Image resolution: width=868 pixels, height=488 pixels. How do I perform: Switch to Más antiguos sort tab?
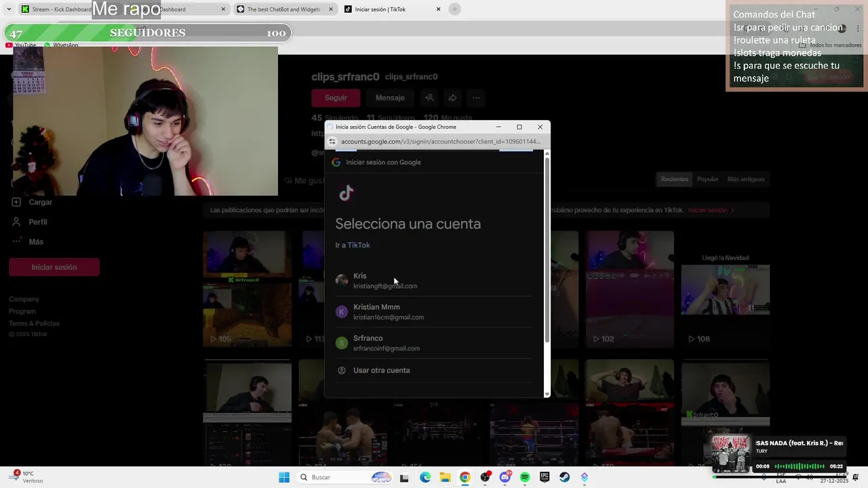[746, 179]
